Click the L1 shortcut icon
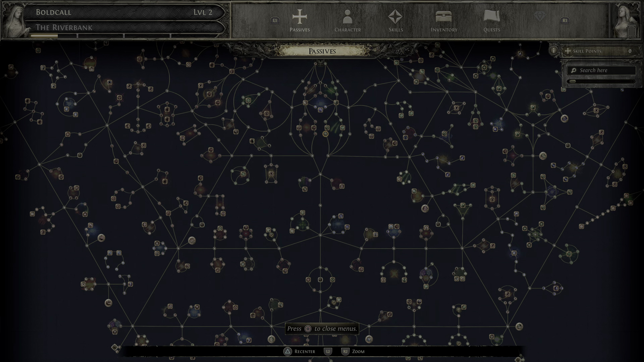This screenshot has width=644, height=362. (x=275, y=20)
